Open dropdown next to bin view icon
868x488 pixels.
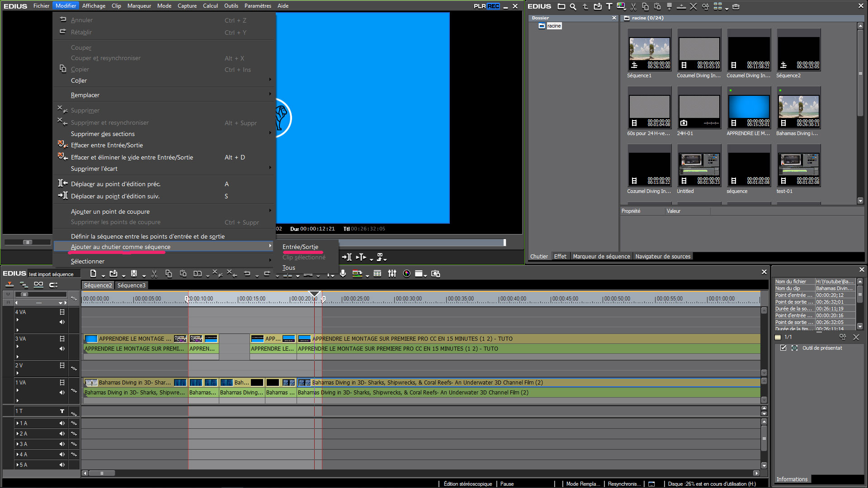pyautogui.click(x=726, y=9)
